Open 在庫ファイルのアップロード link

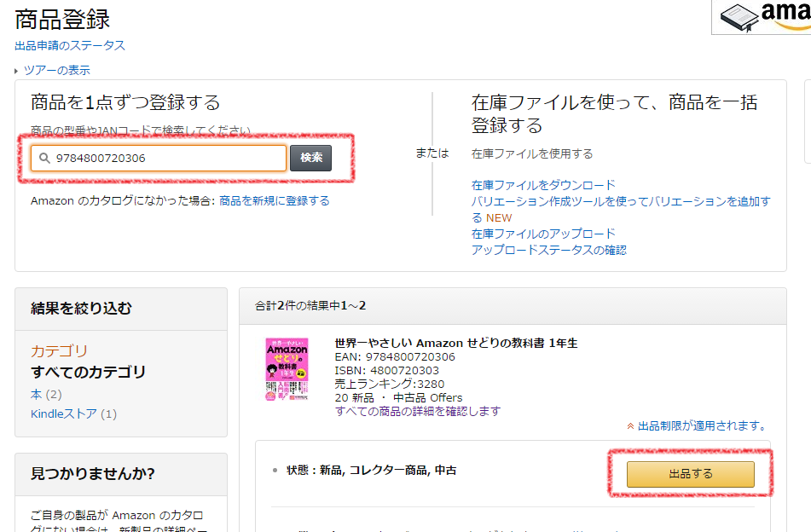543,234
